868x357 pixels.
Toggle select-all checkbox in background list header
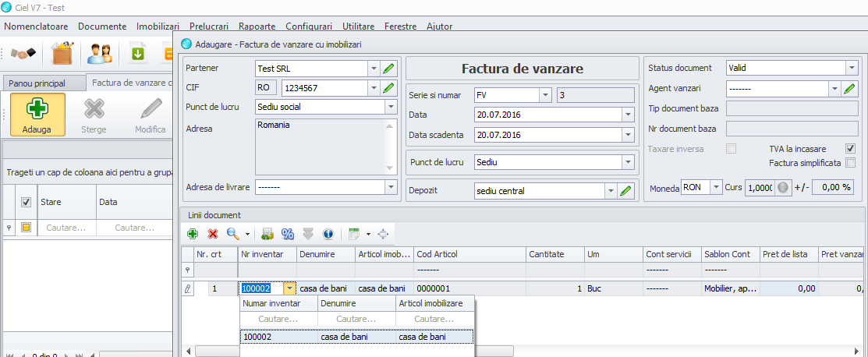26,202
